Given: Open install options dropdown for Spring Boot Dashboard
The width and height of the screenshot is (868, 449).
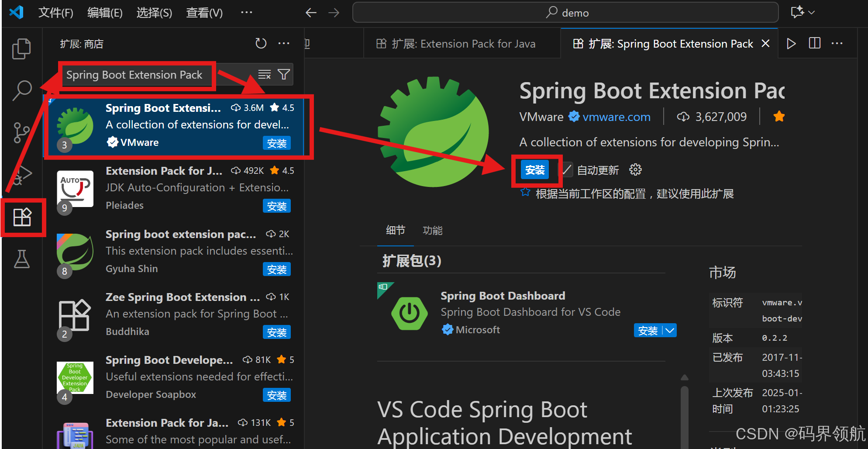Looking at the screenshot, I should click(x=670, y=331).
